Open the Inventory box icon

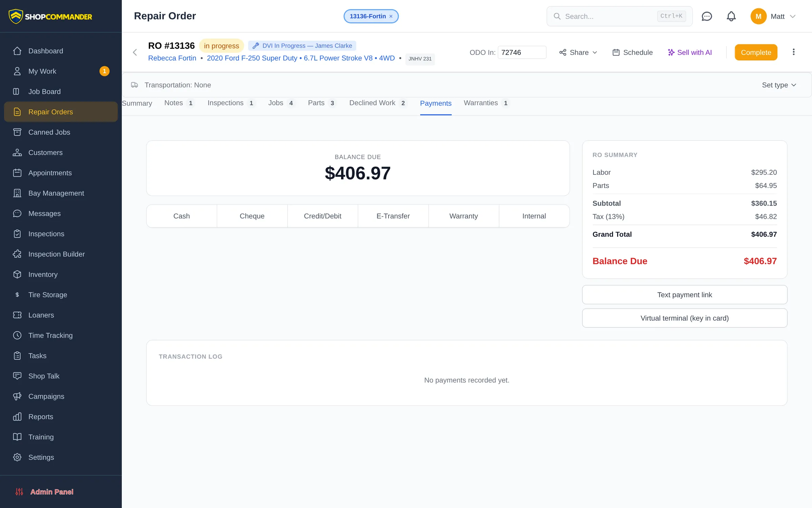17,274
